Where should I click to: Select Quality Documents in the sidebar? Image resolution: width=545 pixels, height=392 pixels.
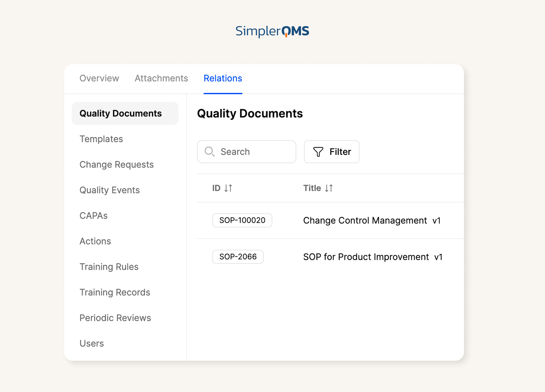tap(125, 113)
